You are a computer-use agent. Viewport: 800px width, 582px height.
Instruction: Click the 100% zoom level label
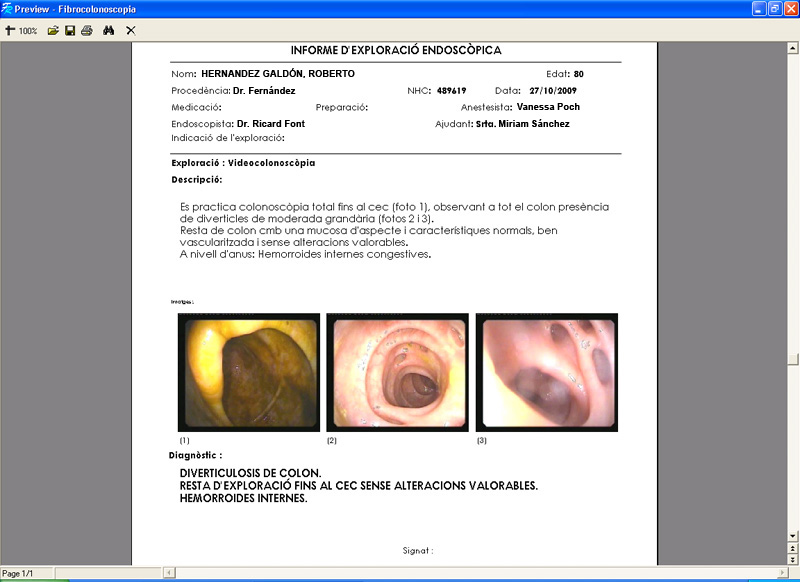click(28, 31)
